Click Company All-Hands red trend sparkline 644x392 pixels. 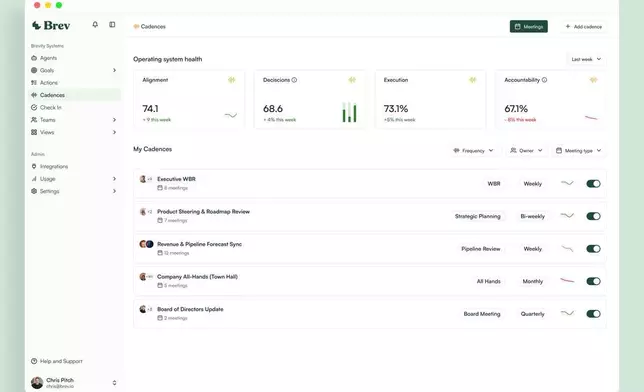pos(567,281)
